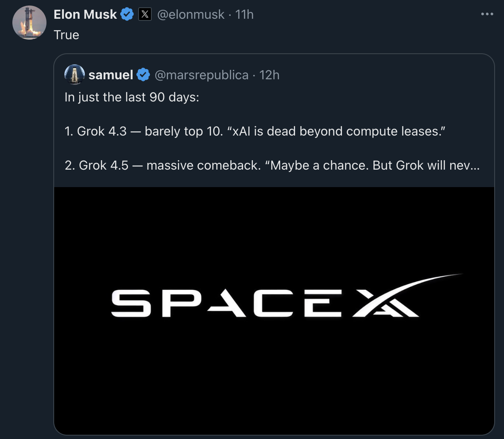The image size is (504, 439).
Task: Open the three-dots more options menu
Action: [x=487, y=14]
